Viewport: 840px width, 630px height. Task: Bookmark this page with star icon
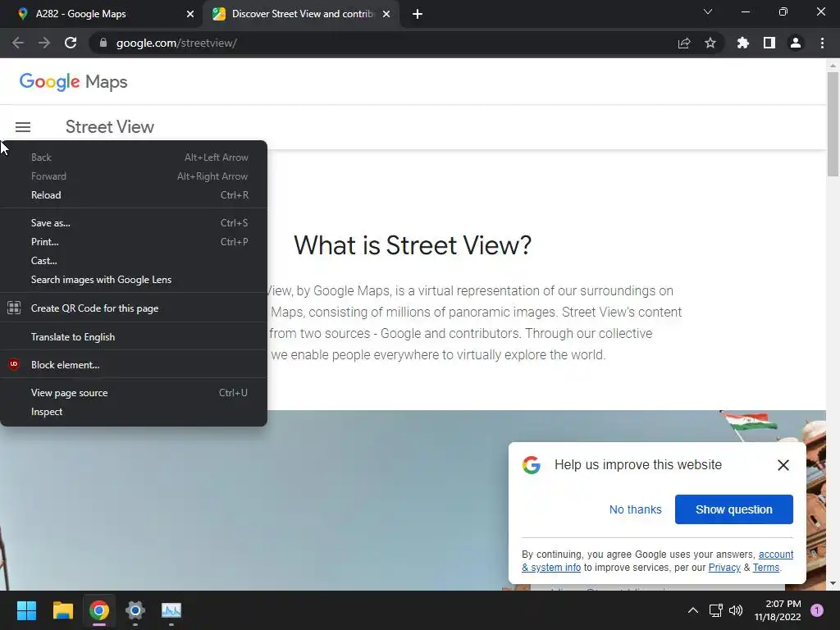[x=710, y=43]
